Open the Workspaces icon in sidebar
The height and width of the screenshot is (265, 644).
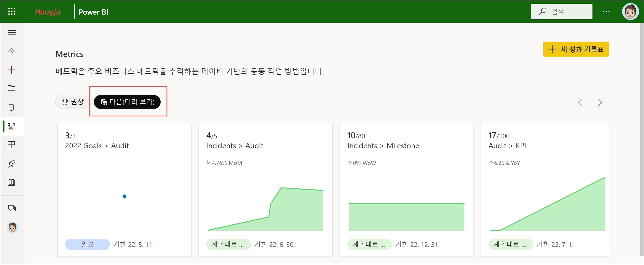12,208
